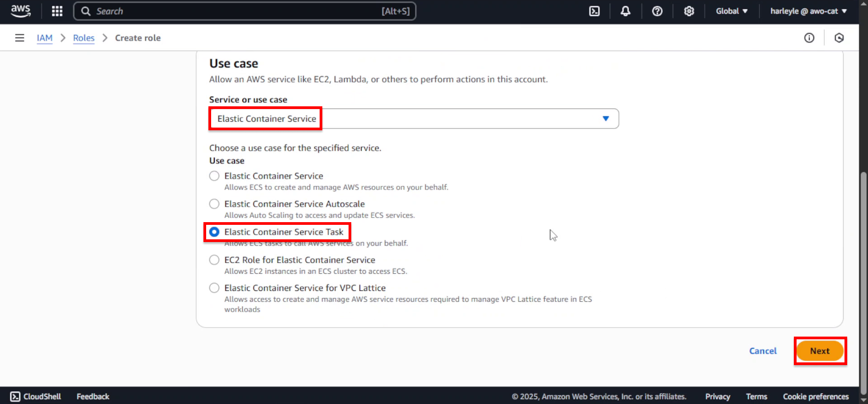The image size is (868, 404).
Task: Open the info panel icon
Action: point(809,38)
